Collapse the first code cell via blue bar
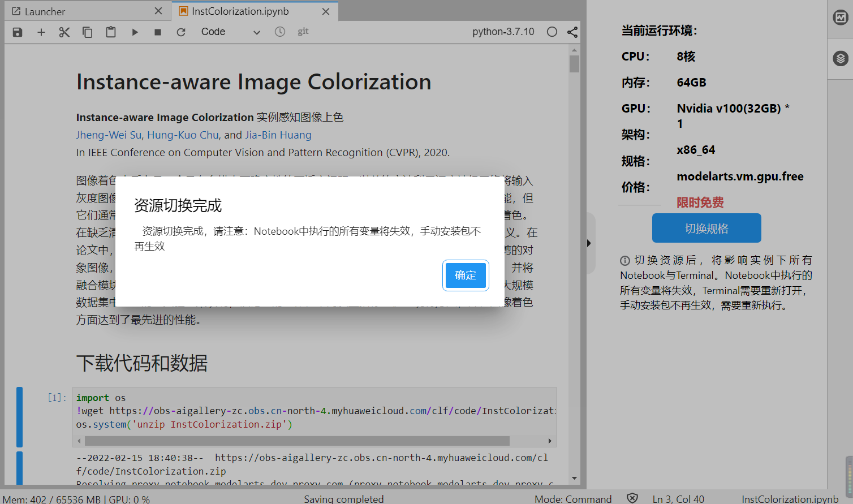Image resolution: width=853 pixels, height=504 pixels. [20, 417]
